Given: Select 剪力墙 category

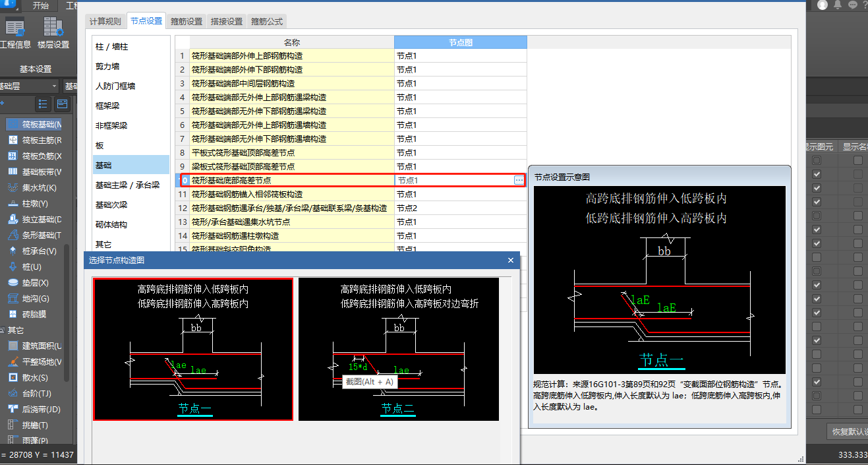Looking at the screenshot, I should tap(131, 67).
